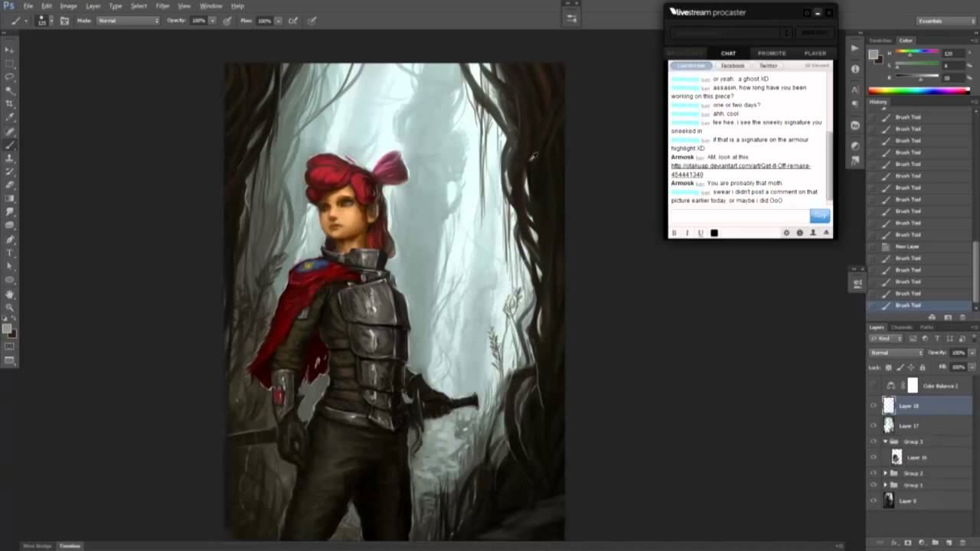Viewport: 980px width, 551px height.
Task: Open the Filter menu
Action: pyautogui.click(x=162, y=6)
